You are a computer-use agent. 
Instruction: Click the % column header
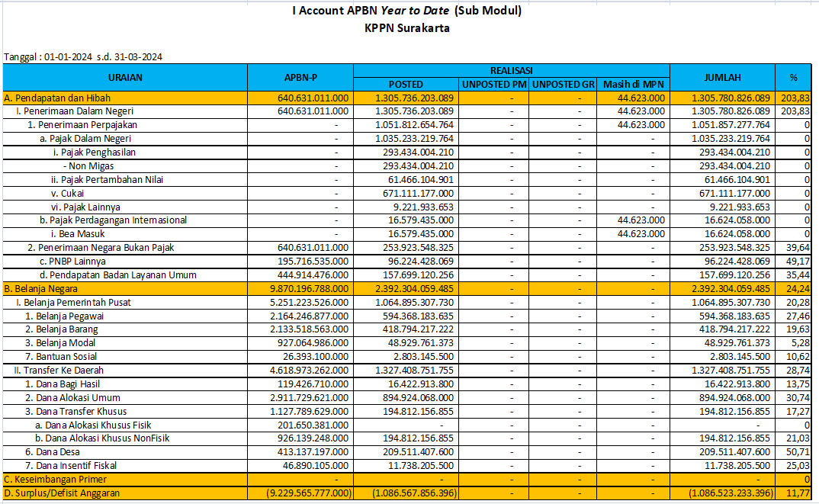(x=793, y=77)
